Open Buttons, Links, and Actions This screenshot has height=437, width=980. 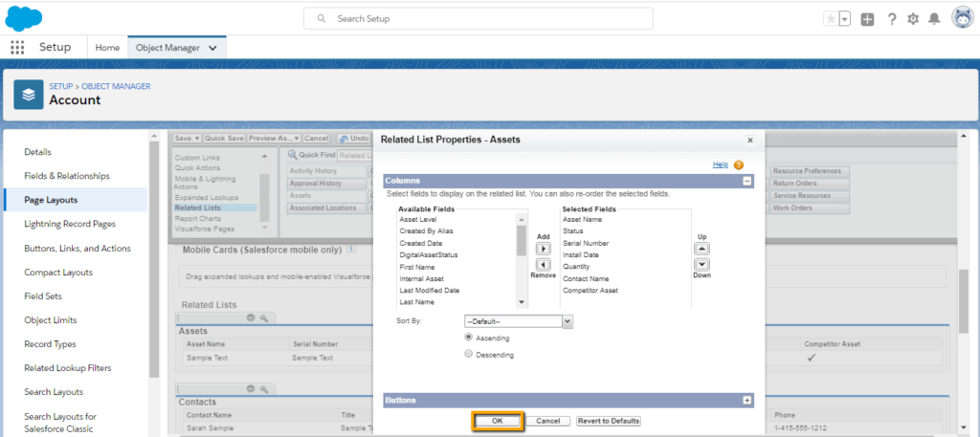click(x=78, y=248)
